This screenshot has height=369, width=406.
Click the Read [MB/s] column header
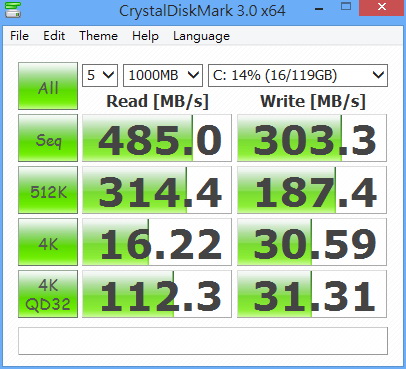pyautogui.click(x=157, y=101)
